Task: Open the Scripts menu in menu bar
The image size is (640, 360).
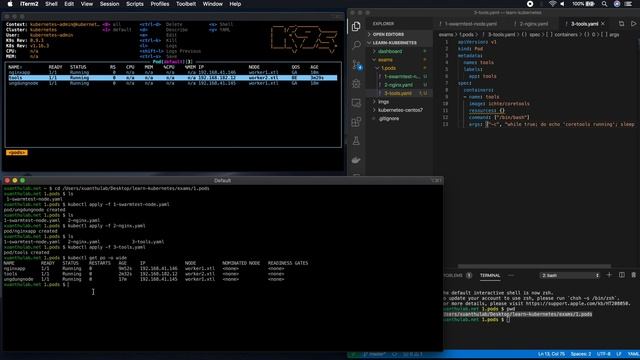Action: (135, 4)
